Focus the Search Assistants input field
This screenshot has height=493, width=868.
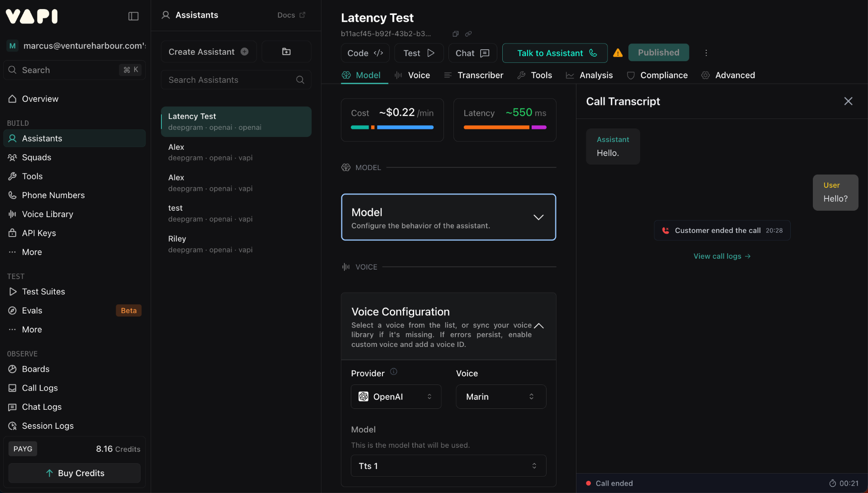(x=236, y=80)
